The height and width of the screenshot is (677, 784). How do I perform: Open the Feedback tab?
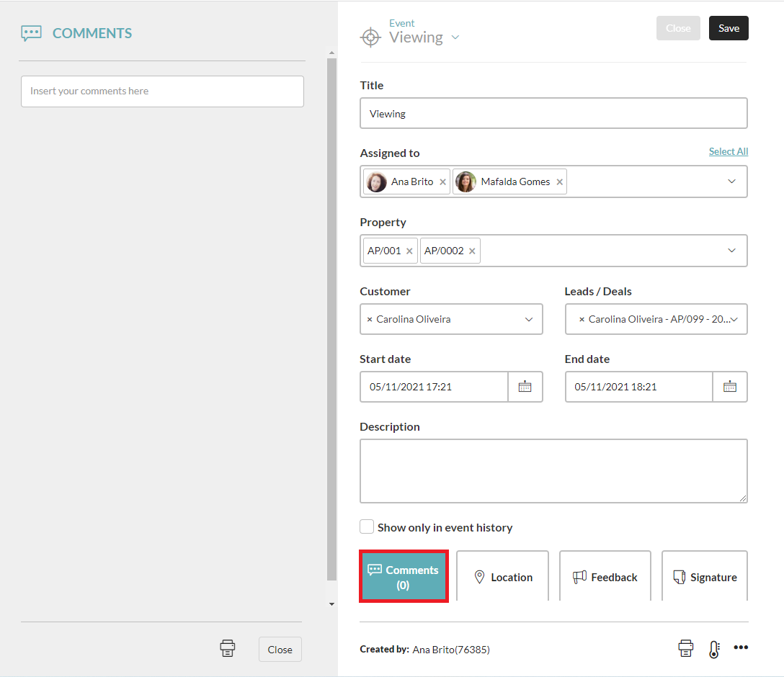pos(605,577)
